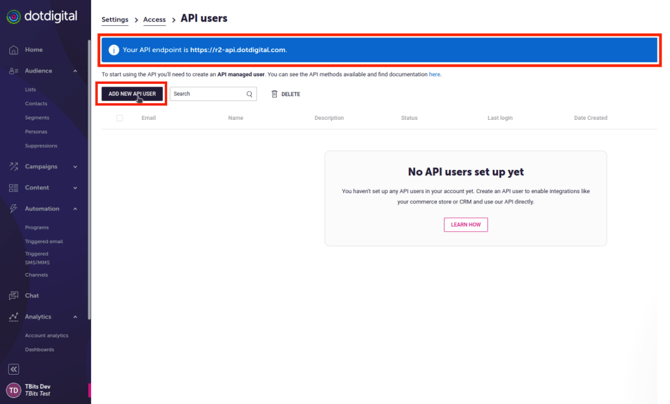Click the Analytics chart icon
Viewport: 670px width, 404px height.
[13, 317]
